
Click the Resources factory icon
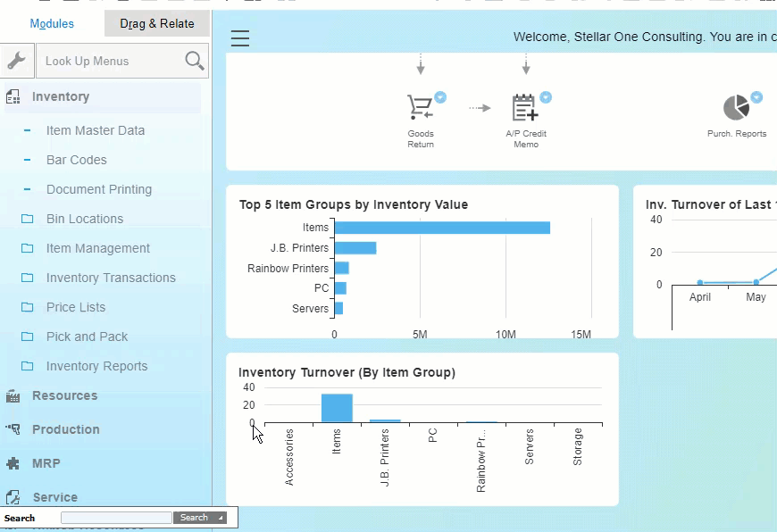13,395
